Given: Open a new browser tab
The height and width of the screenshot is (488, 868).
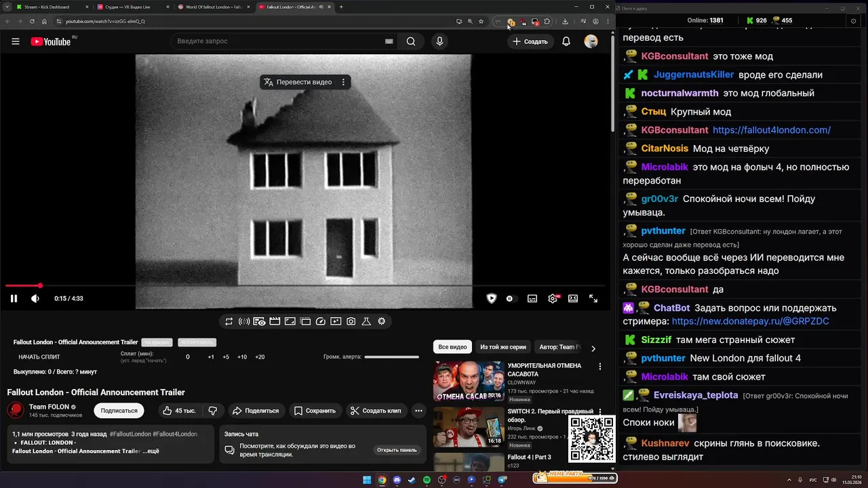Looking at the screenshot, I should (341, 7).
